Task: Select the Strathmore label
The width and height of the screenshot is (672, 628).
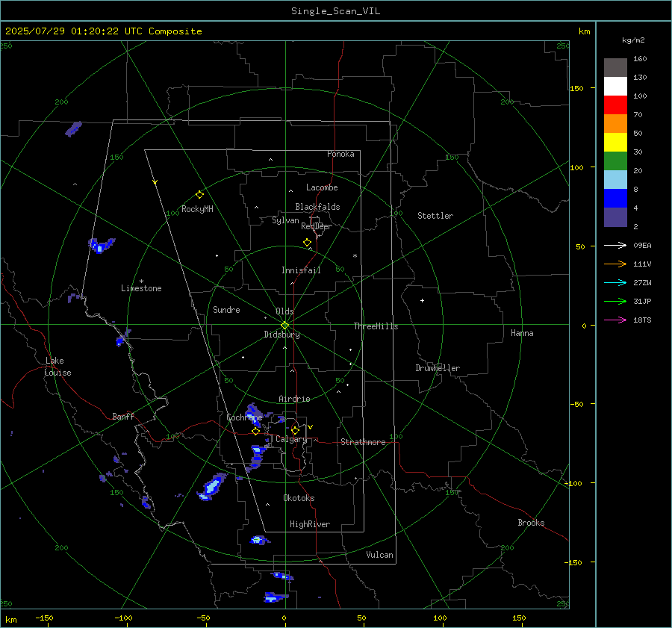Action: point(363,442)
